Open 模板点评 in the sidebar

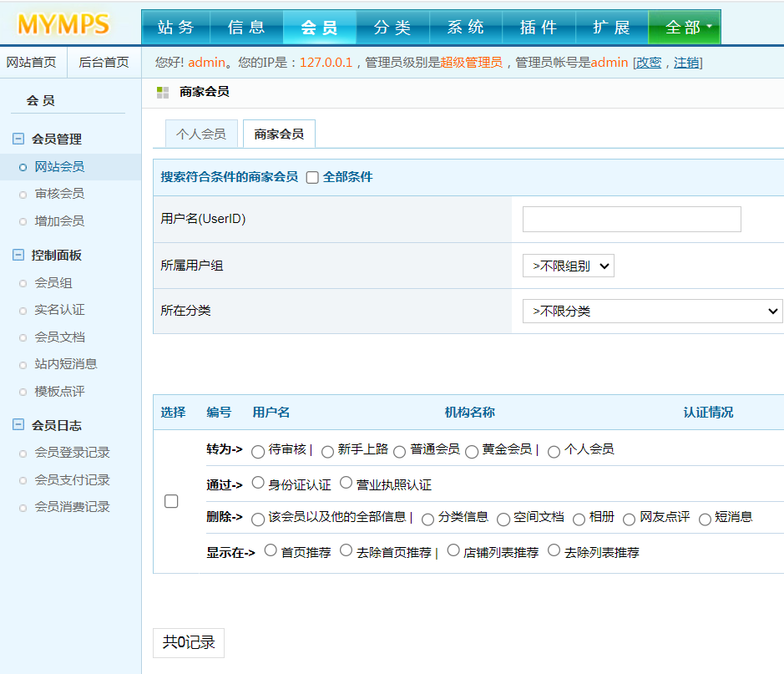coord(59,392)
